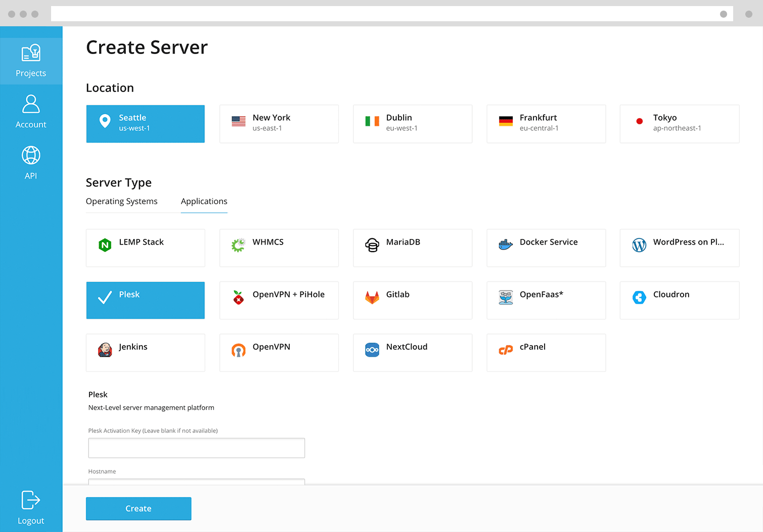Select the Docker Service whale icon

click(506, 245)
